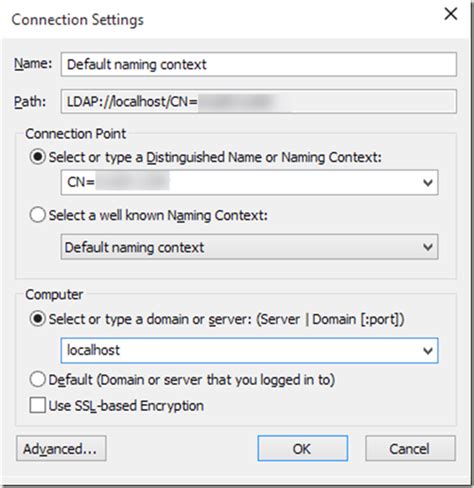474x488 pixels.
Task: Expand the Default naming context dropdown
Action: click(249, 247)
